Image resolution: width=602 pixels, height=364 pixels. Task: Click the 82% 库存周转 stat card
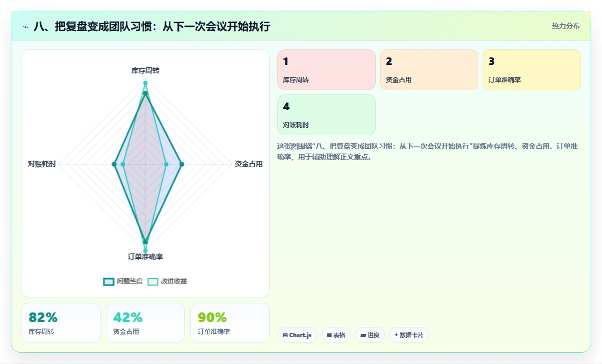(x=61, y=323)
